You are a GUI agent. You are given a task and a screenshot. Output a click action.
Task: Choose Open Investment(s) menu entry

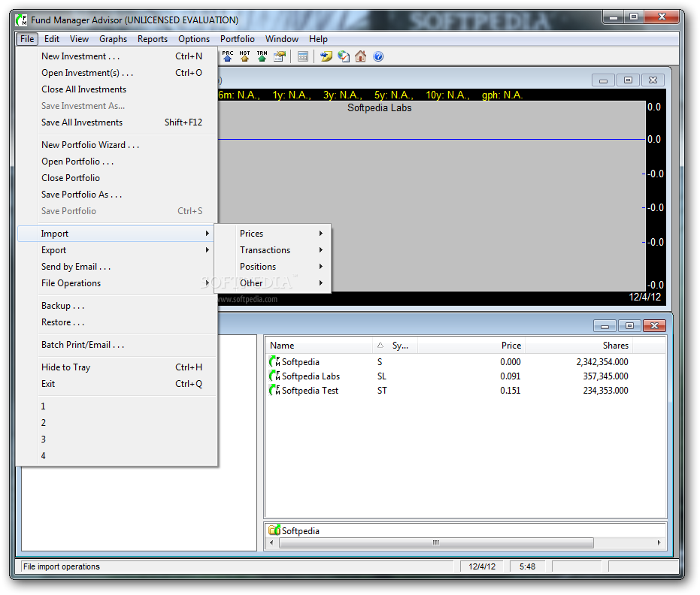pyautogui.click(x=117, y=73)
